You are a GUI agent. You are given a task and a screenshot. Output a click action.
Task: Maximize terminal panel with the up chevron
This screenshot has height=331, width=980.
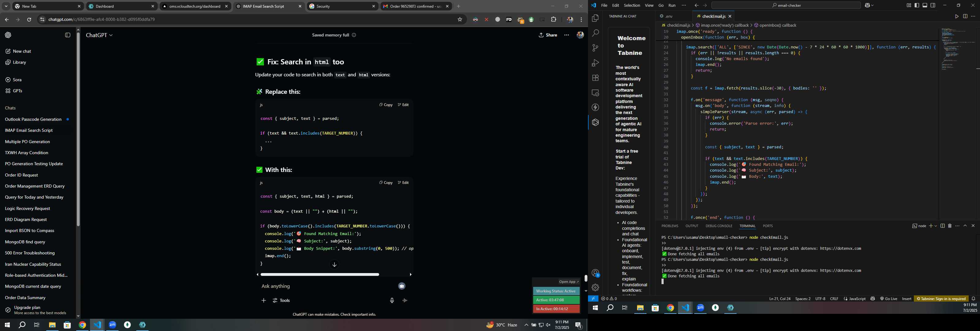click(965, 226)
